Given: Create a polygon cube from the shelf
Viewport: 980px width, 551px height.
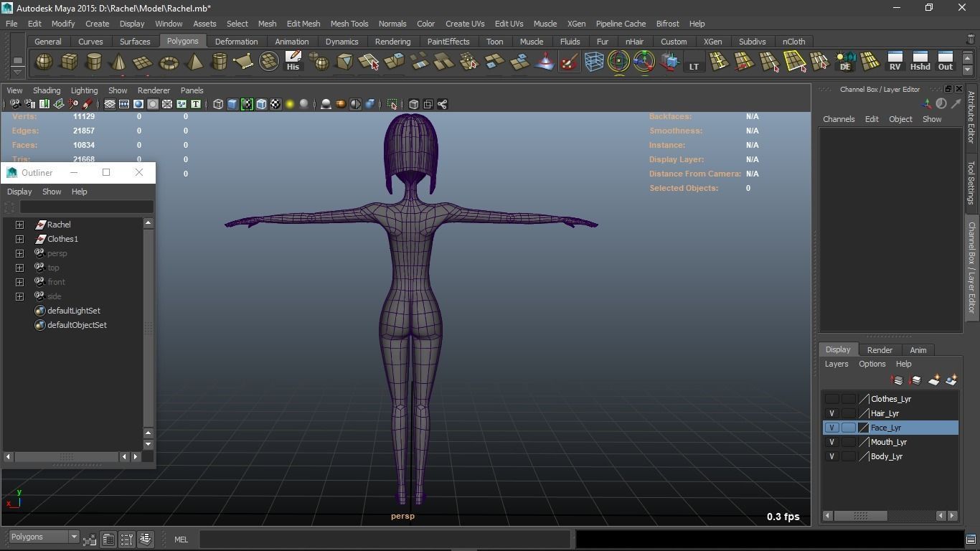Looking at the screenshot, I should coord(69,62).
